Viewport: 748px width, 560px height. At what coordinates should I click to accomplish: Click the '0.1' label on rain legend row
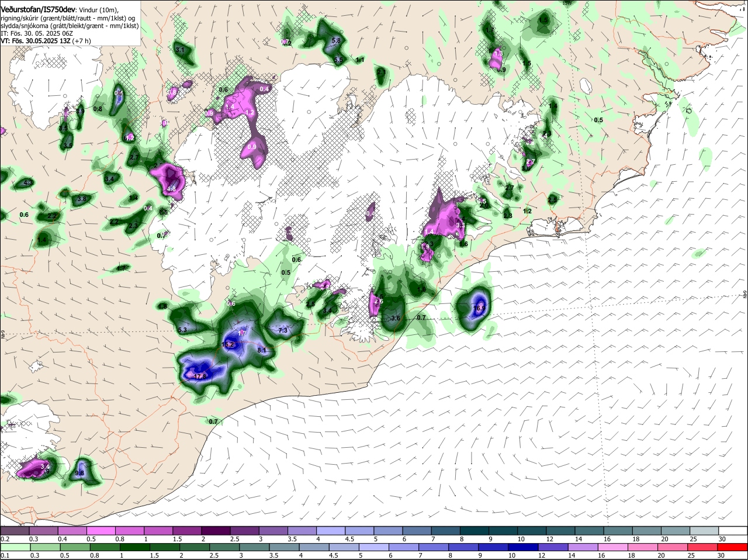coord(5,555)
